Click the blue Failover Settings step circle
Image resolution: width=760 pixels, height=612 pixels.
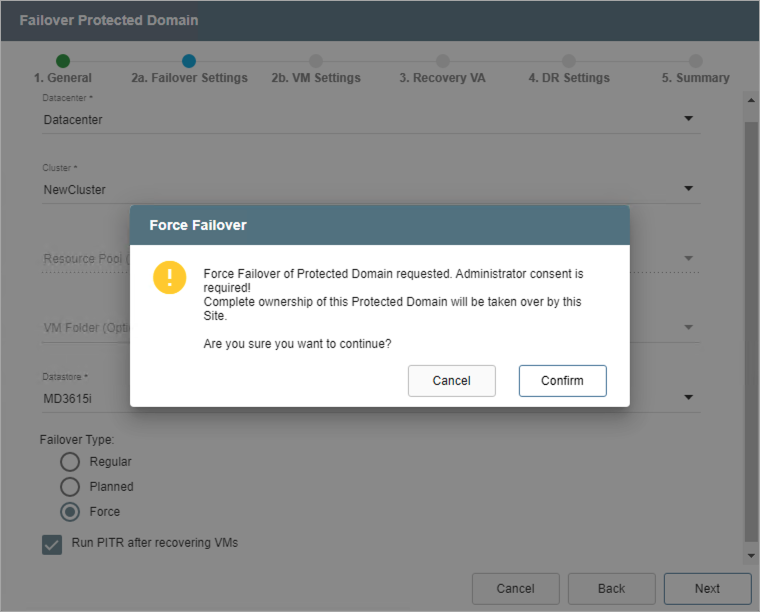pos(189,61)
